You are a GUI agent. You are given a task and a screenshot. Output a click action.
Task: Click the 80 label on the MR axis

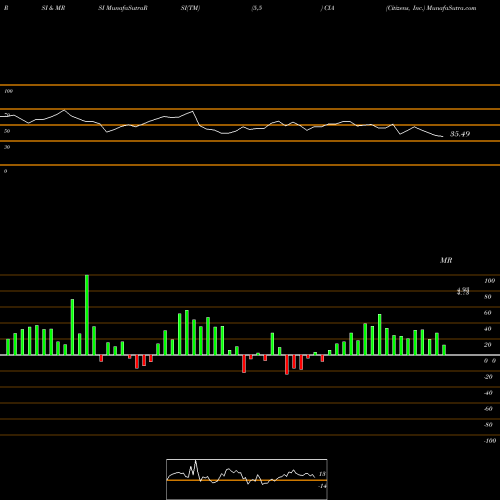point(488,297)
